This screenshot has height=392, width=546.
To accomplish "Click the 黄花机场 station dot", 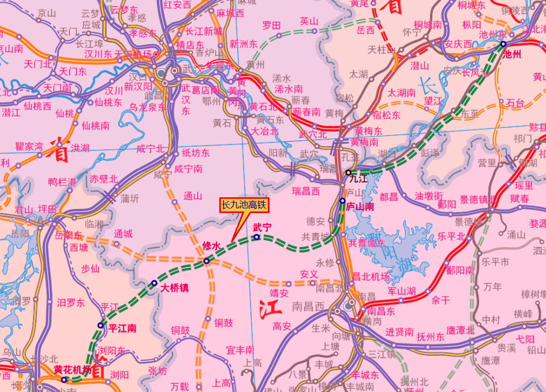I will coord(64,380).
